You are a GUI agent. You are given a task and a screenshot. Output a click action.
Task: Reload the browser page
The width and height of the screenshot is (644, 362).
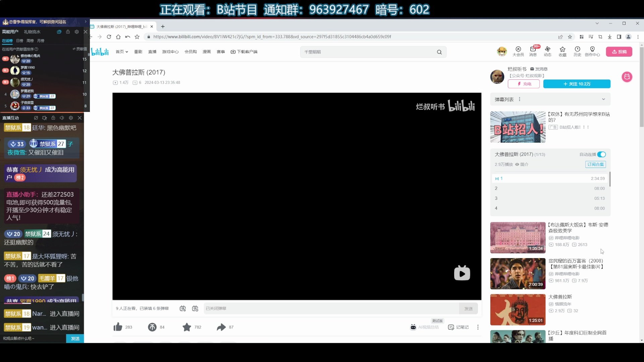click(109, 37)
